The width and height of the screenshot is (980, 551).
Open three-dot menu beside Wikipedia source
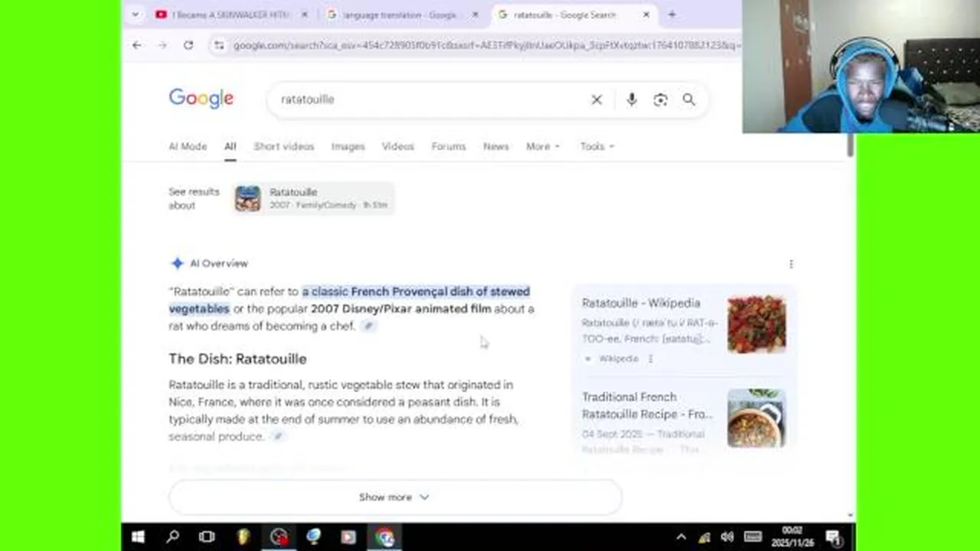pos(650,359)
